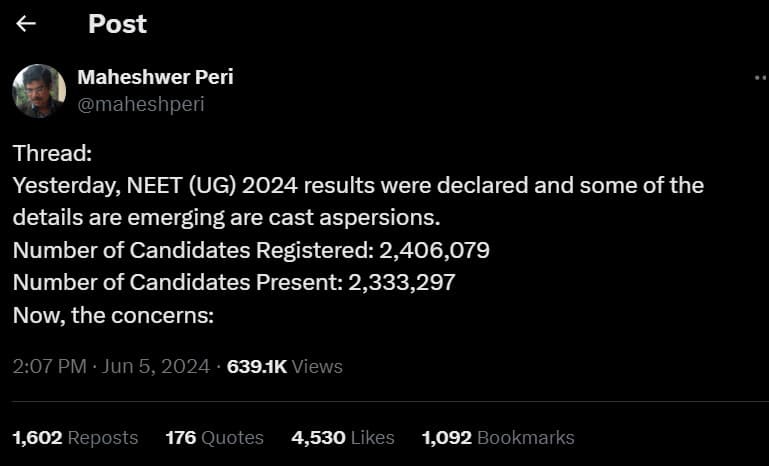Open the more options ellipsis menu
Image resolution: width=769 pixels, height=466 pixels.
point(761,78)
